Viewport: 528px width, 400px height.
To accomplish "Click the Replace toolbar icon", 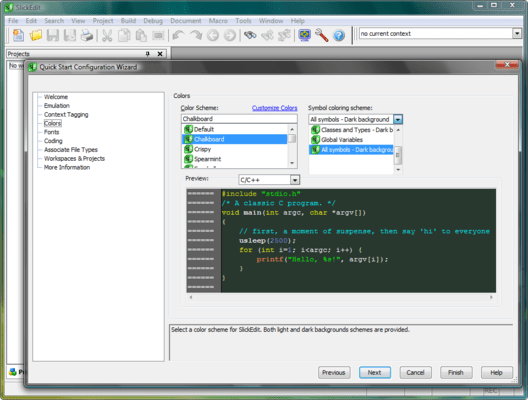I will tap(285, 35).
